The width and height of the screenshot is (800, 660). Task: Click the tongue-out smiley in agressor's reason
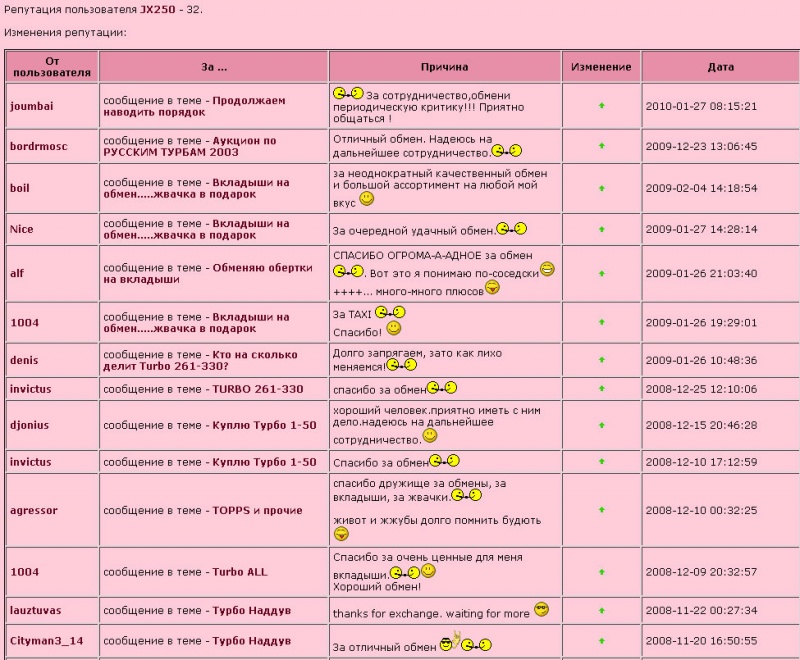(341, 534)
